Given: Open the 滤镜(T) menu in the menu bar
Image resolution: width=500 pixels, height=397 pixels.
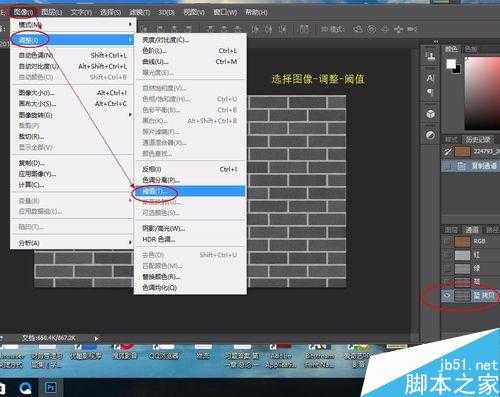Looking at the screenshot, I should tap(140, 12).
